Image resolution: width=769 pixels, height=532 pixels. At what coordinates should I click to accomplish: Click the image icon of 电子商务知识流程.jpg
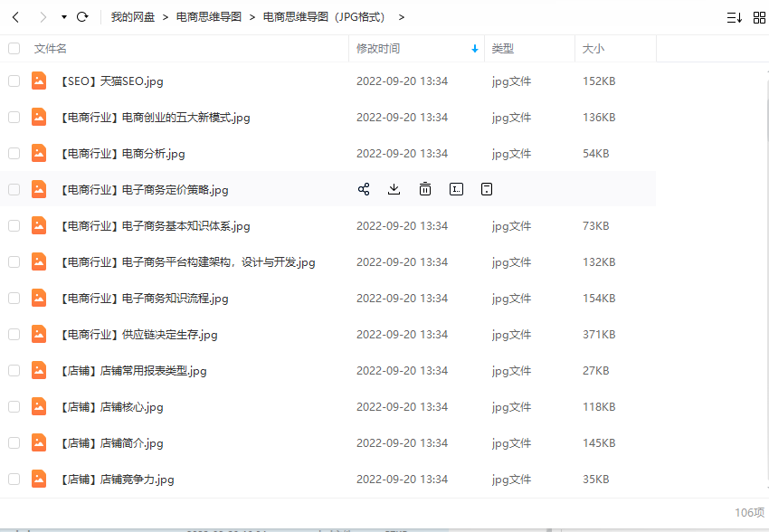(x=39, y=298)
